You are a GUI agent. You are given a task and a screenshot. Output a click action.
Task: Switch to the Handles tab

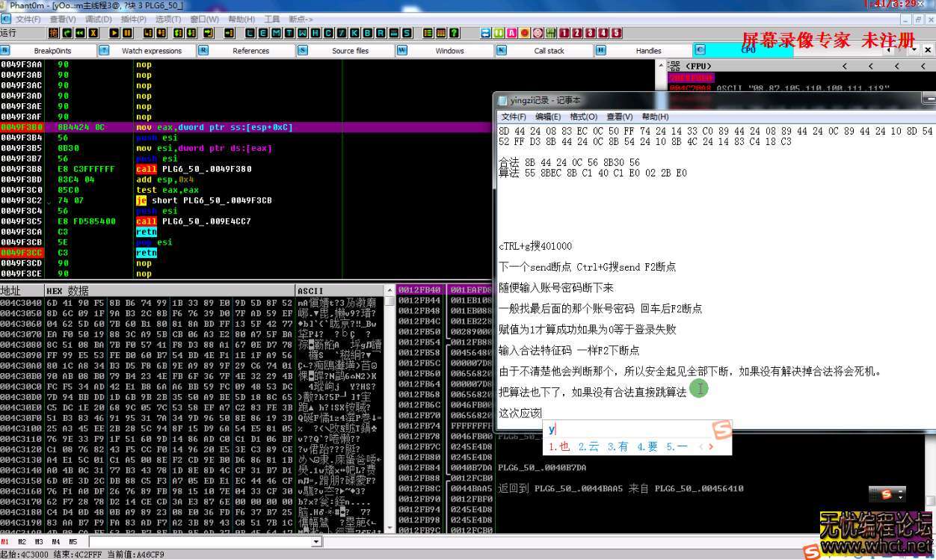(x=647, y=50)
